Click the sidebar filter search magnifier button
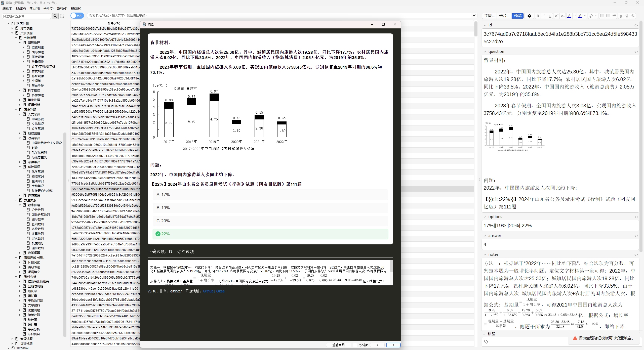Viewport: 644px width, 350px height. [x=55, y=16]
